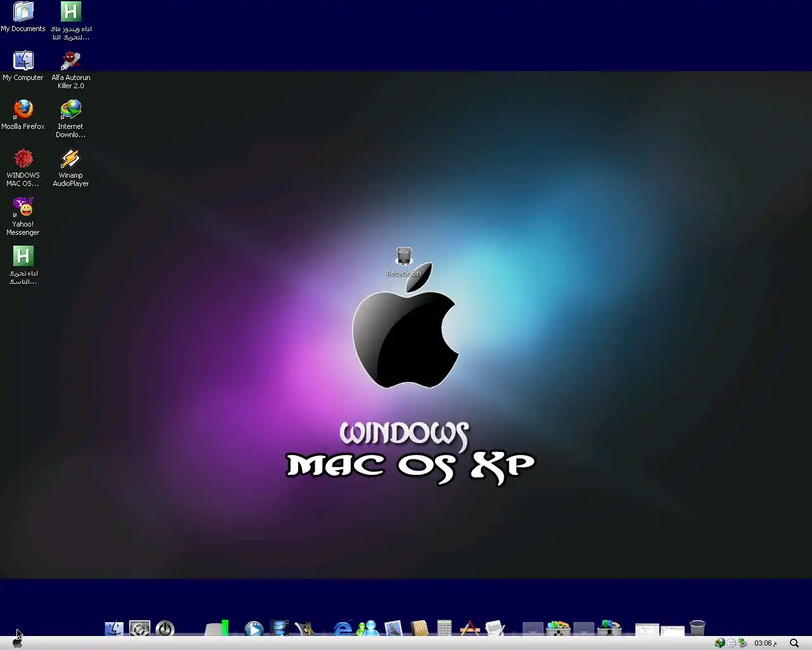
Task: Open the My Documents desktop icon
Action: coord(23,17)
